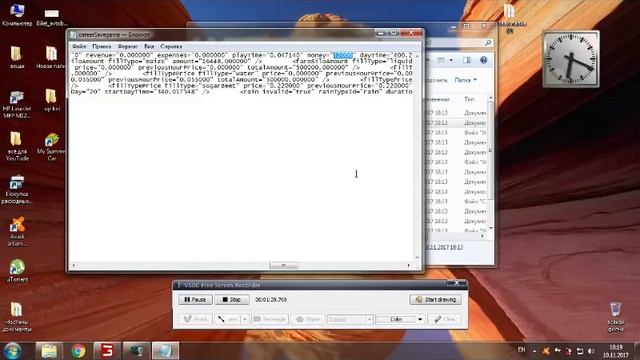This screenshot has height=360, width=640.
Task: Open the Справка menu in Notepad
Action: click(x=171, y=47)
